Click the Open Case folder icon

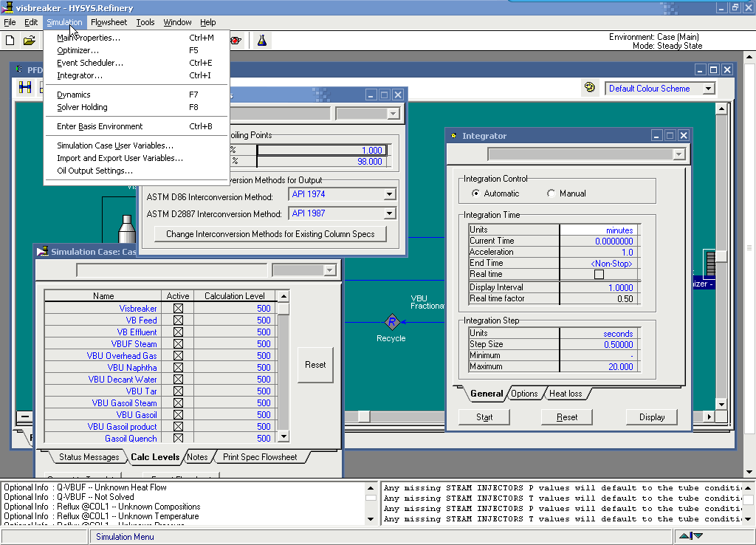tap(30, 41)
